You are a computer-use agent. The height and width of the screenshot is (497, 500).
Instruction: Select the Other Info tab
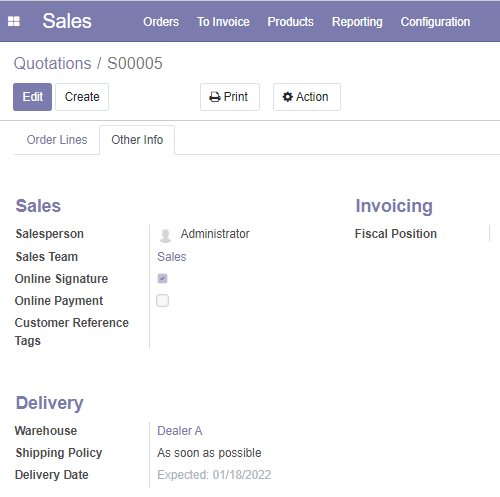(137, 140)
